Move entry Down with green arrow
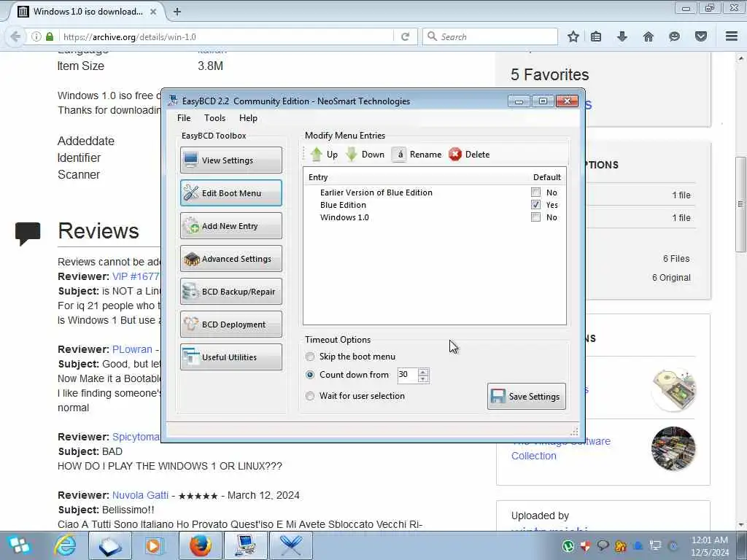 365,155
